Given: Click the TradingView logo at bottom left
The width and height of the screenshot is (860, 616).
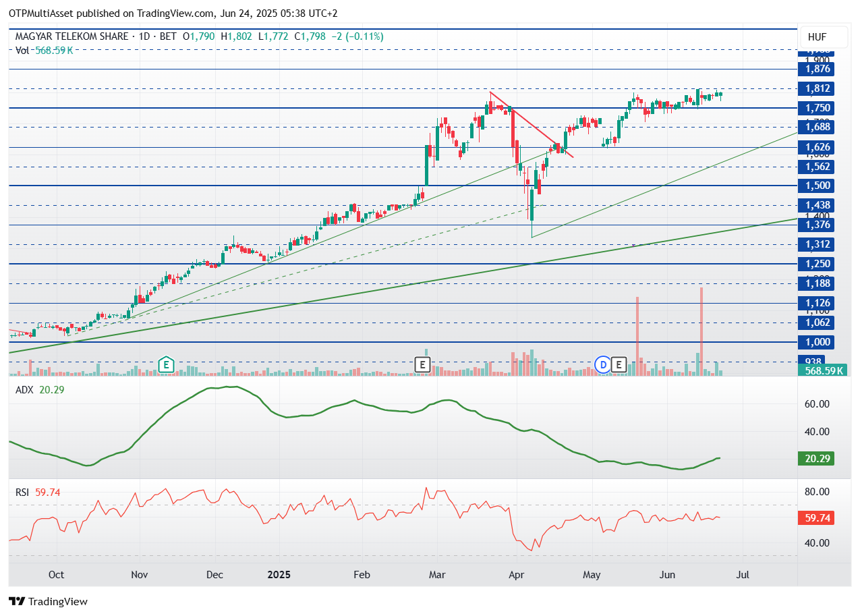Looking at the screenshot, I should pyautogui.click(x=48, y=601).
